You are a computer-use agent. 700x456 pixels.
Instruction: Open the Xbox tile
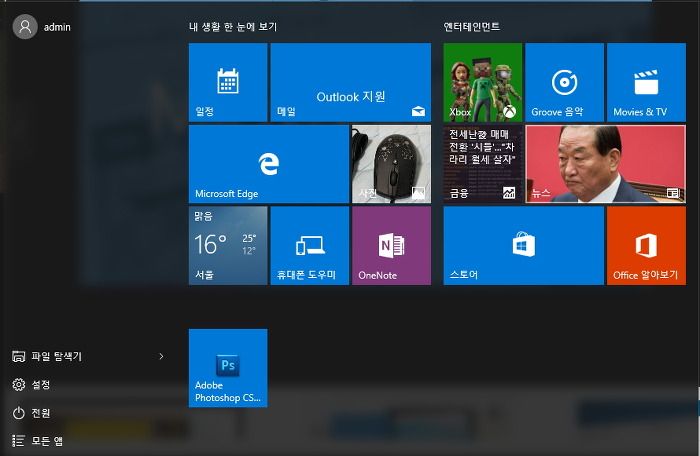pyautogui.click(x=483, y=82)
